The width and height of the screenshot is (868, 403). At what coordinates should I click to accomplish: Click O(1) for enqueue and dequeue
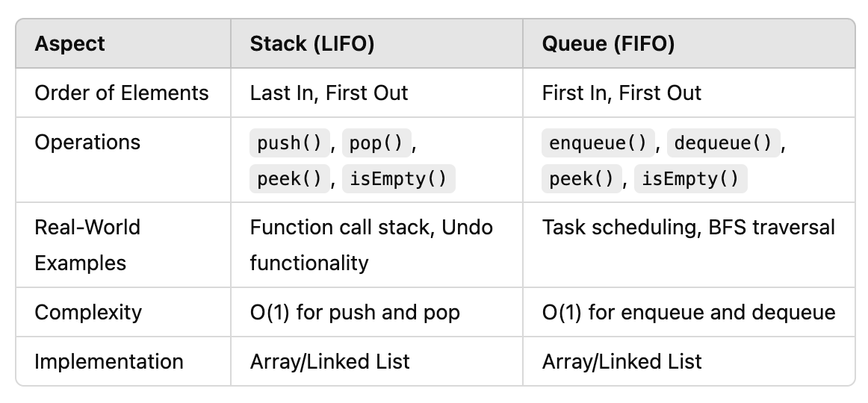[x=688, y=312]
